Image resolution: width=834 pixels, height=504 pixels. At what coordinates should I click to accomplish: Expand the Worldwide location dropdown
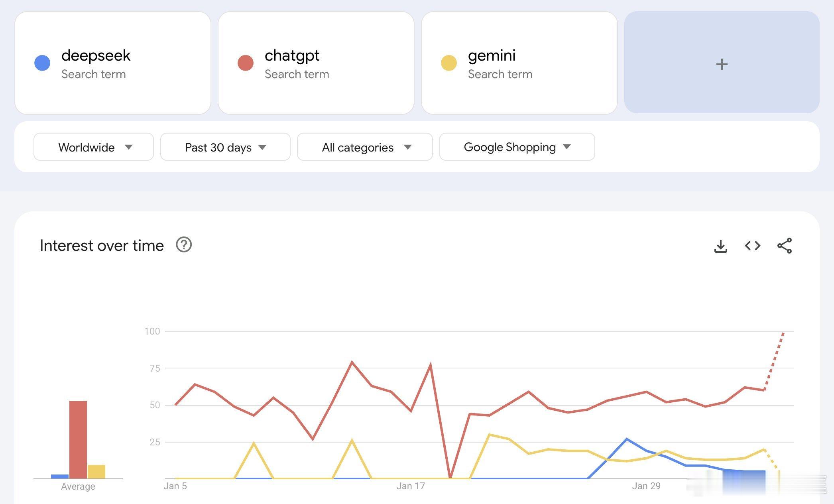point(93,147)
